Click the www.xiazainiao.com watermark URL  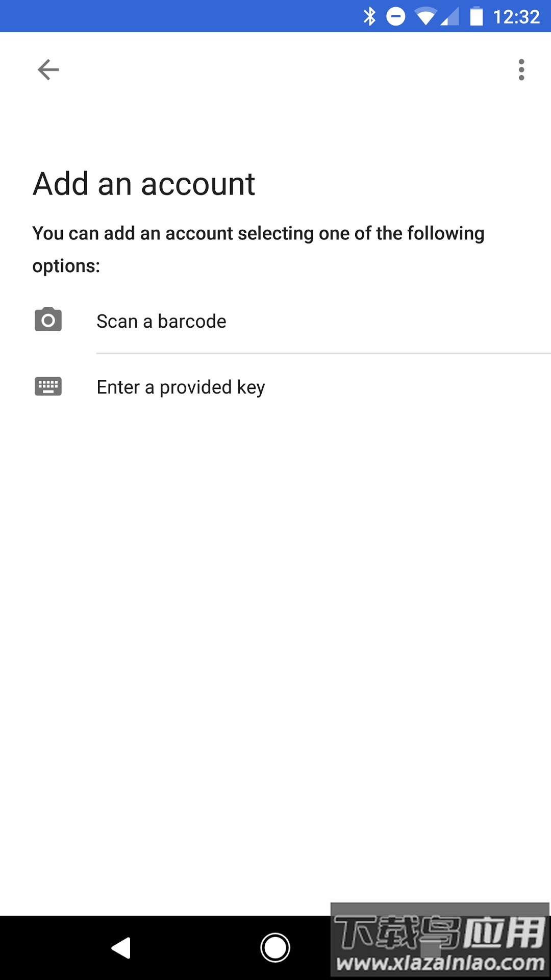[x=441, y=963]
